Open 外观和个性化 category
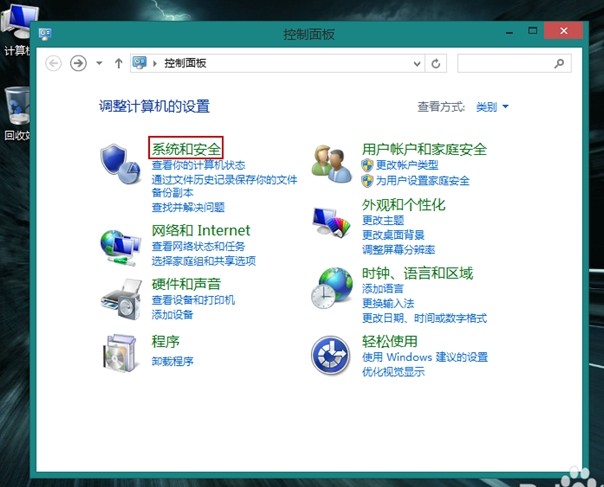This screenshot has width=604, height=487. [403, 205]
